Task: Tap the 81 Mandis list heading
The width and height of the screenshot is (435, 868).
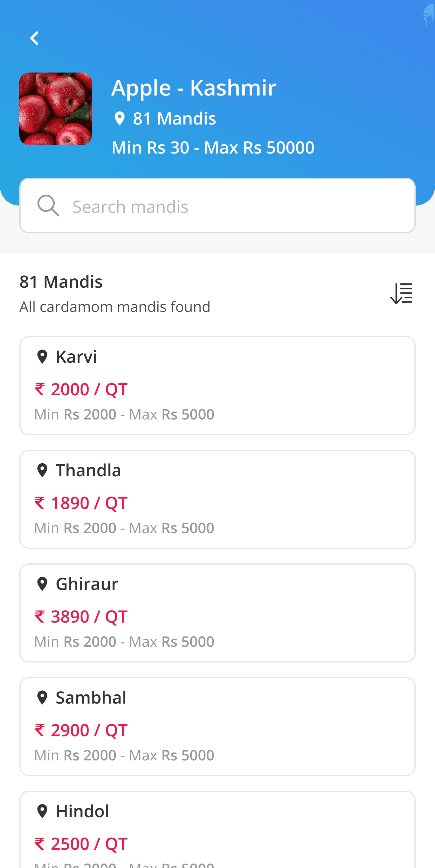Action: coord(61,281)
